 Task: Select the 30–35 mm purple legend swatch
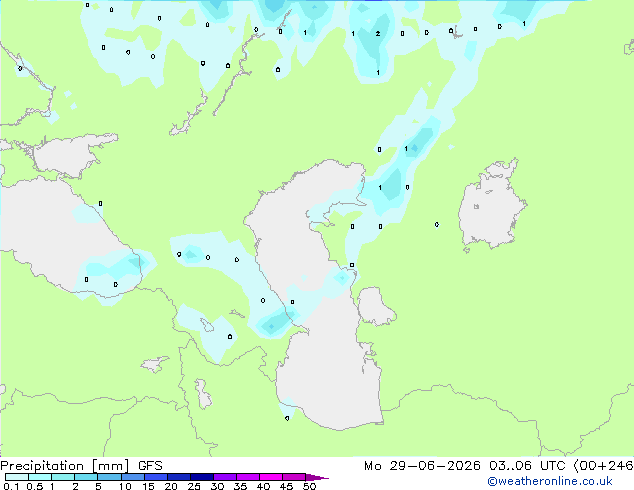[x=225, y=477]
